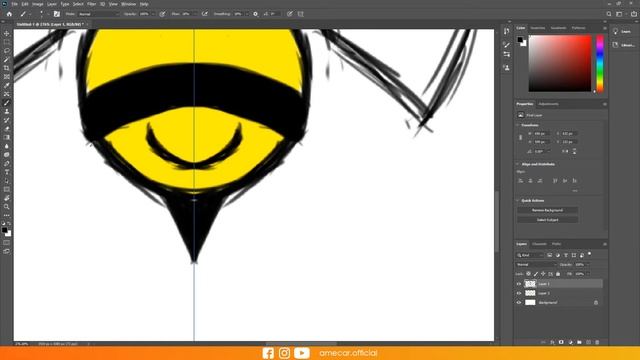This screenshot has width=640, height=360.
Task: Create a new layer
Action: pyautogui.click(x=588, y=342)
